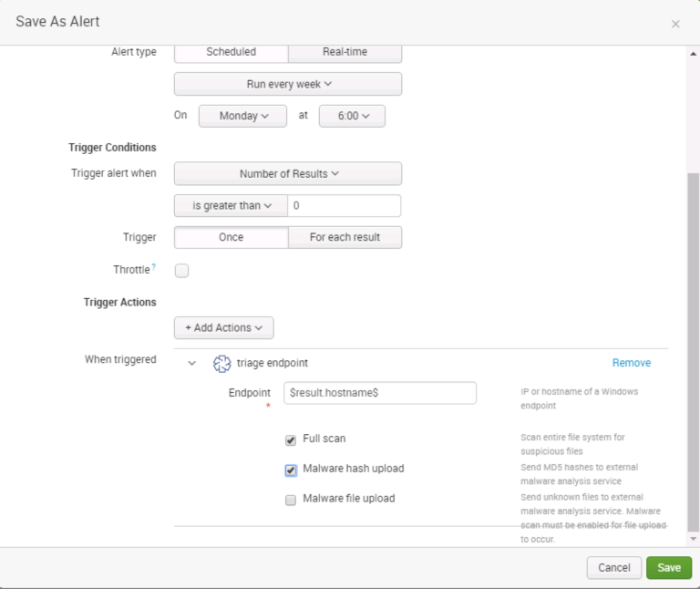Close the Save As Alert dialog
This screenshot has width=700, height=589.
tap(675, 24)
